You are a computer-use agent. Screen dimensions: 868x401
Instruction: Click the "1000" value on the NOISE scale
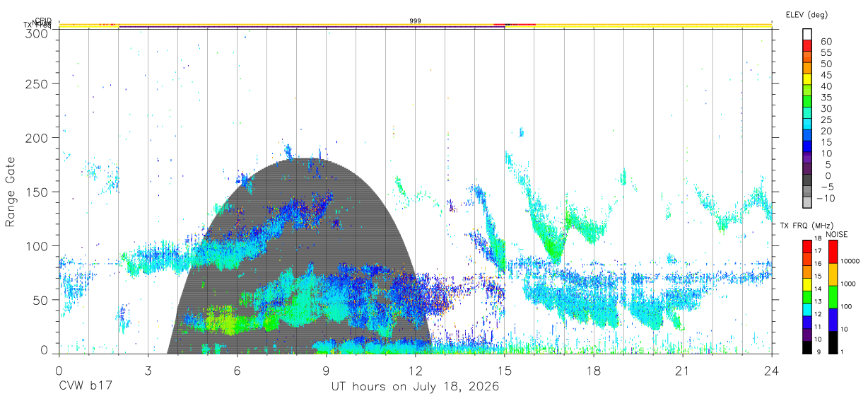[848, 284]
